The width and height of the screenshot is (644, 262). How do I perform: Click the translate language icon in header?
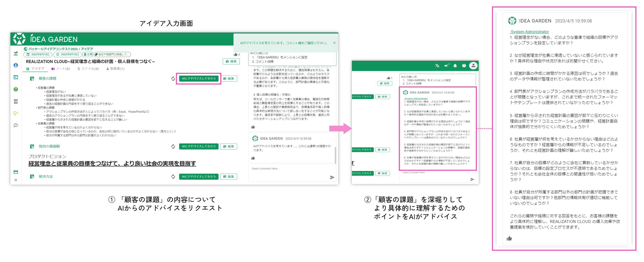click(x=437, y=66)
